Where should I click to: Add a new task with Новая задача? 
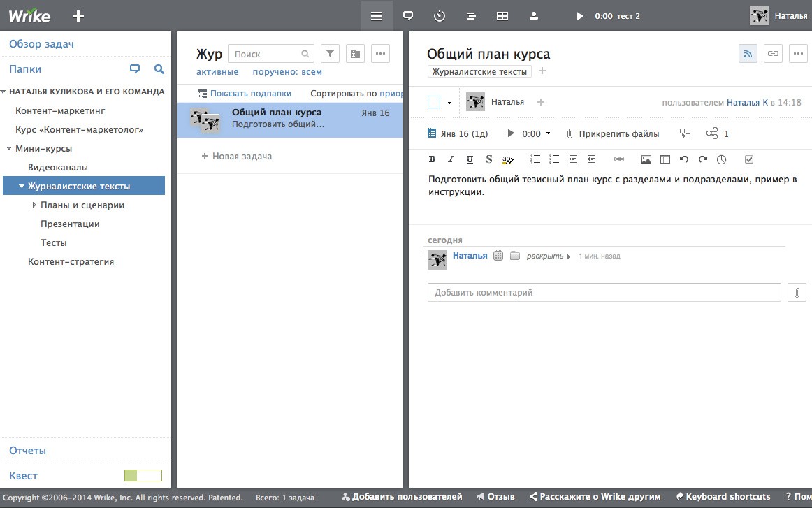pos(242,156)
